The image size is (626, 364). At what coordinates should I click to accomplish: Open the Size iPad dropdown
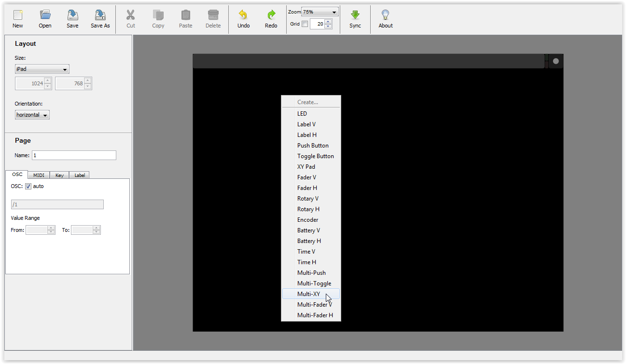42,69
